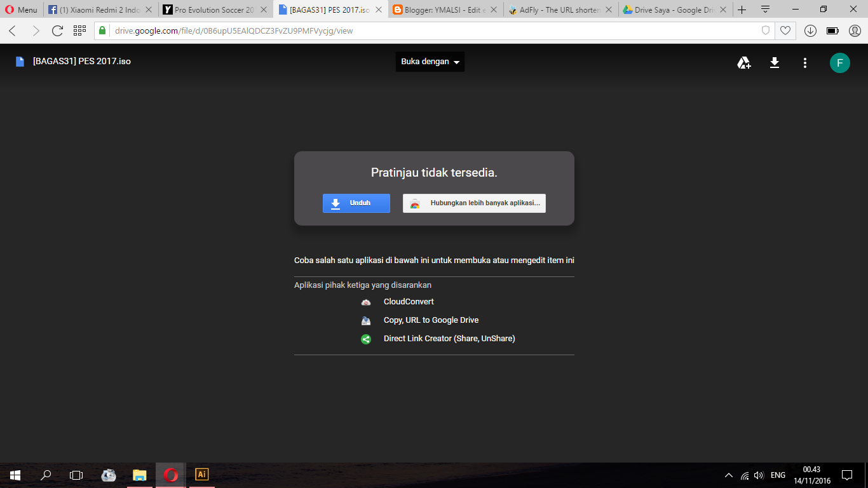
Task: Open with CloudConvert app
Action: (409, 302)
